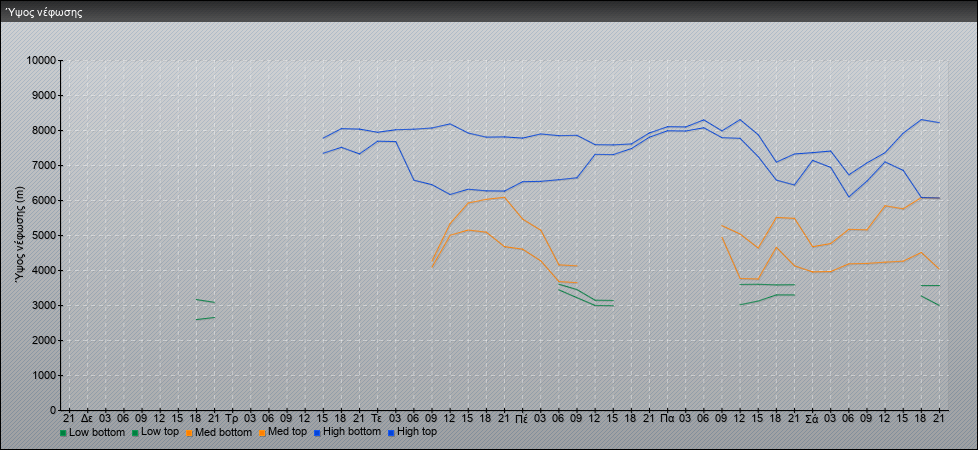Toggle the 'High top' legend label
This screenshot has height=450, width=978.
coord(417,432)
